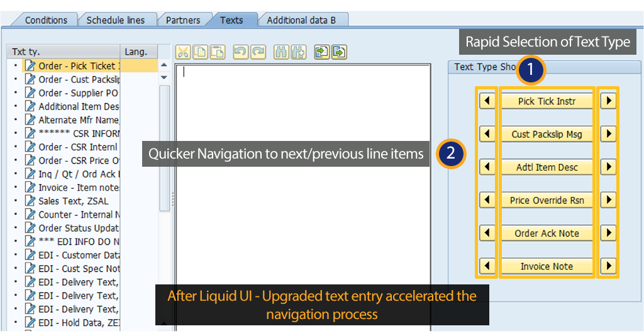Click the Redo arrow icon
This screenshot has height=336, width=644.
[258, 52]
